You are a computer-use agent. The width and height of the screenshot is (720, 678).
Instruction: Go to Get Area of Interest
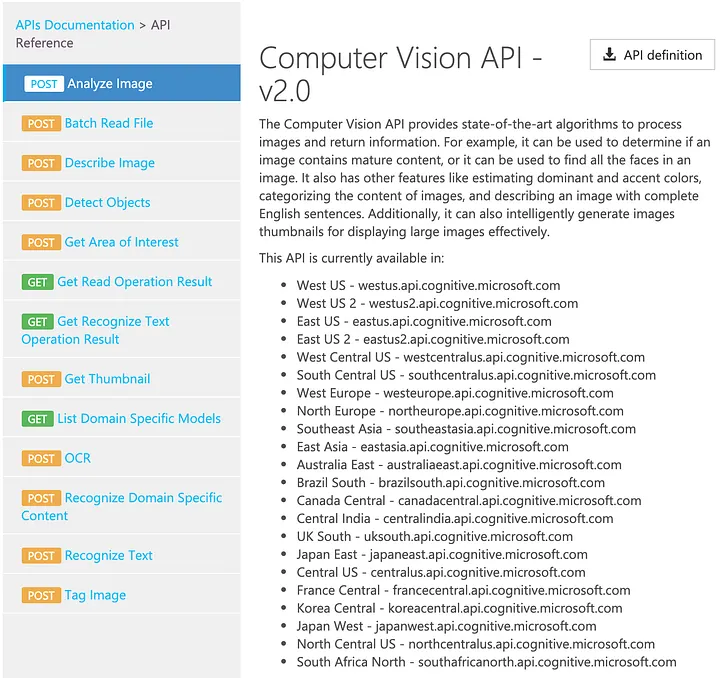coord(121,242)
